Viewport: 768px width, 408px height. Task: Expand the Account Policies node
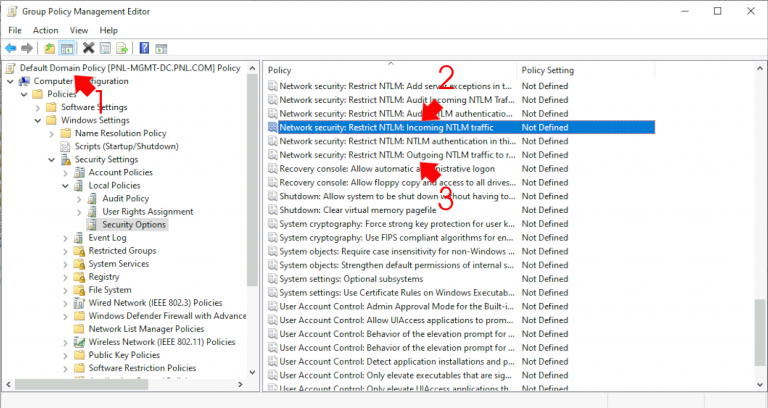pos(66,172)
